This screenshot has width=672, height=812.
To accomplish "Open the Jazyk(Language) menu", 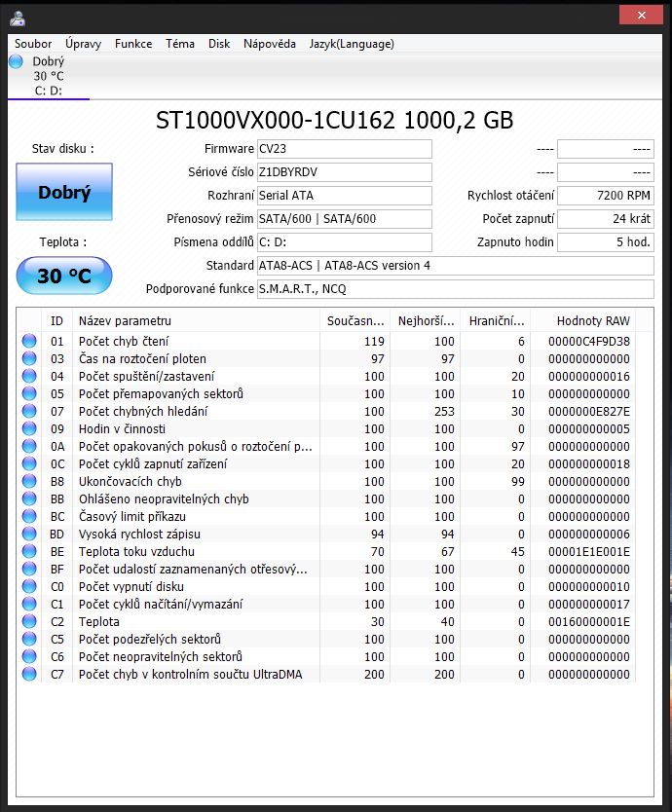I will 352,44.
